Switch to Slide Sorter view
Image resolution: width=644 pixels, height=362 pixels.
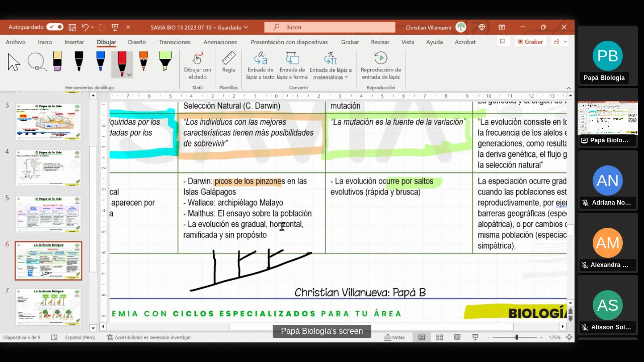click(439, 337)
